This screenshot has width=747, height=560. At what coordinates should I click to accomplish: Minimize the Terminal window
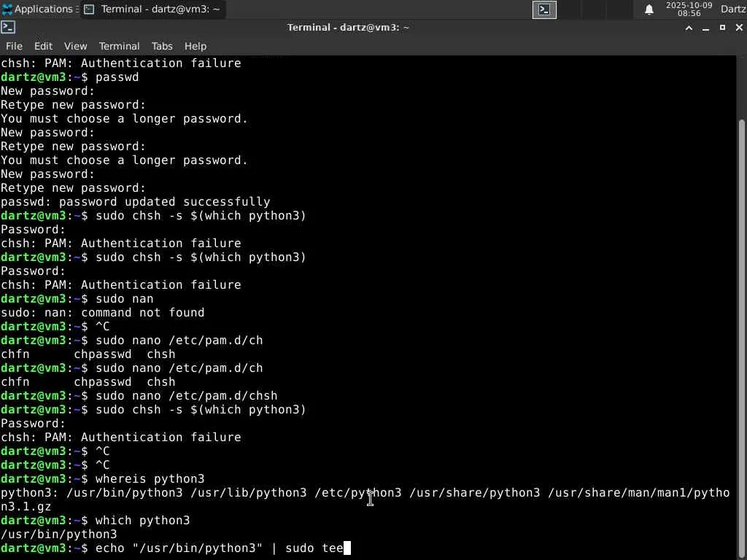pyautogui.click(x=705, y=28)
